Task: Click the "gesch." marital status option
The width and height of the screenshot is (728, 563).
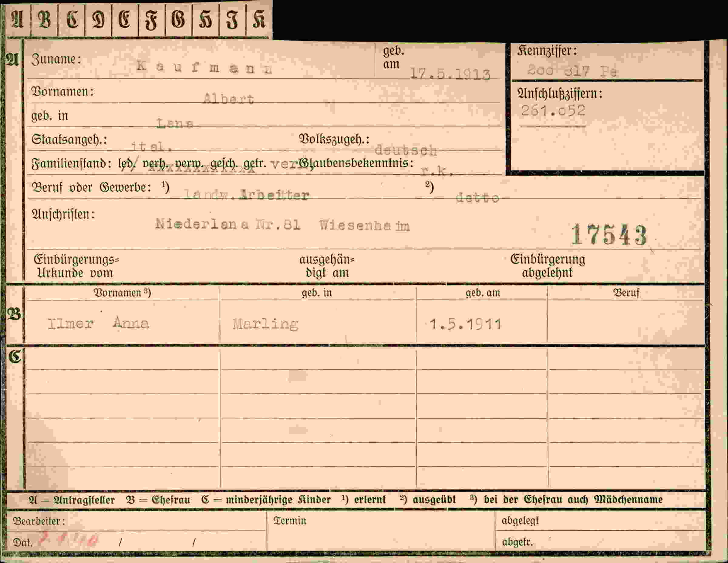Action: click(x=224, y=164)
